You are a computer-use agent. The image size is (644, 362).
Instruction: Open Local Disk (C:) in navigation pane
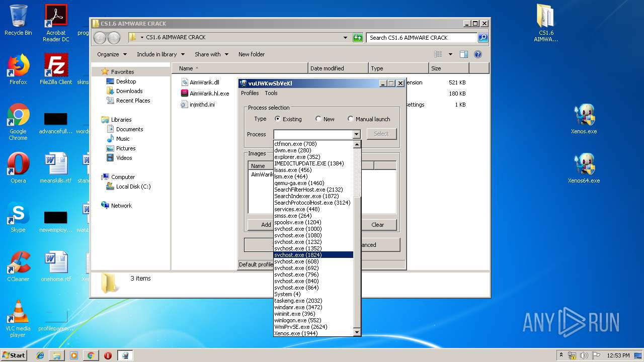pos(133,187)
